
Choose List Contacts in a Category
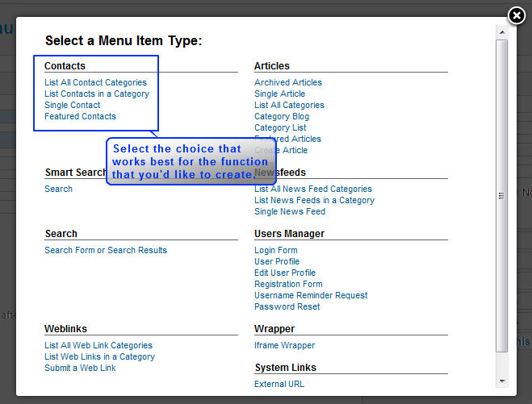click(97, 94)
